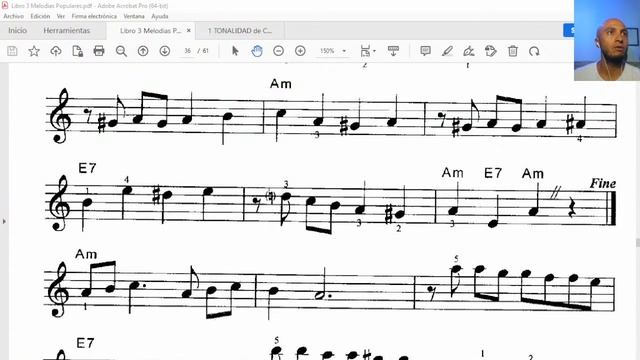
Task: Open the fit page options tool
Action: 365,51
